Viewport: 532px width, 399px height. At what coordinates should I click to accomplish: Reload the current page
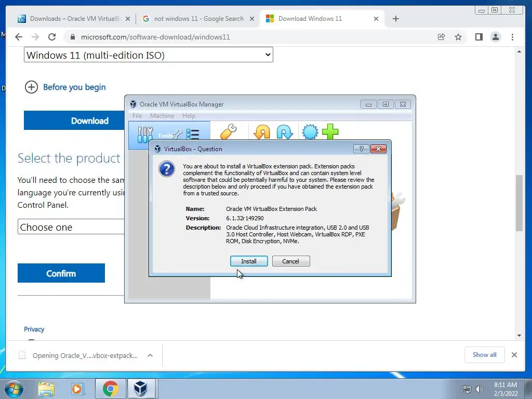coord(52,37)
